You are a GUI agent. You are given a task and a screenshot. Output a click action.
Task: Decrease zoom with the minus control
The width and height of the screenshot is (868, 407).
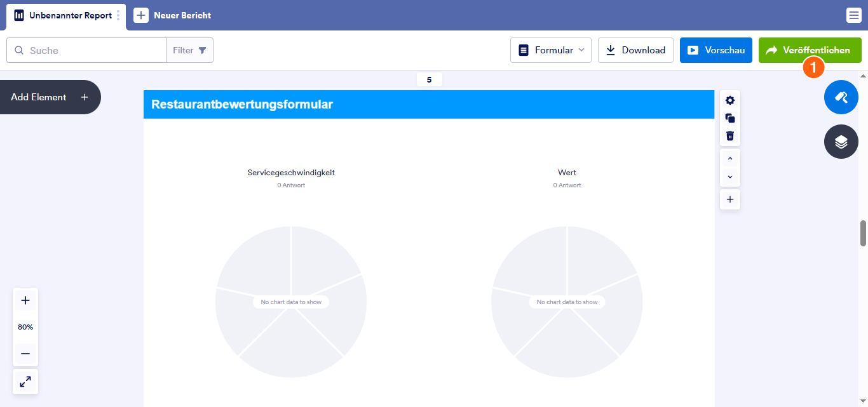tap(25, 354)
